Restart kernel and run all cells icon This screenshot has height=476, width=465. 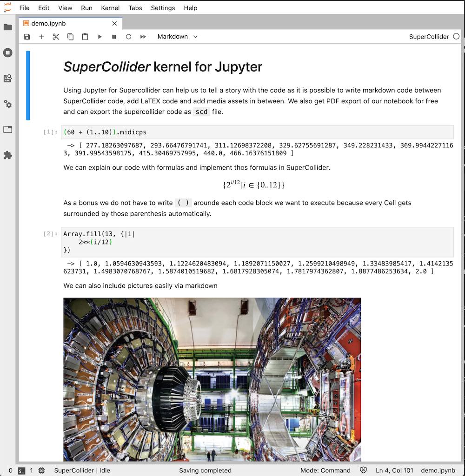coord(143,37)
